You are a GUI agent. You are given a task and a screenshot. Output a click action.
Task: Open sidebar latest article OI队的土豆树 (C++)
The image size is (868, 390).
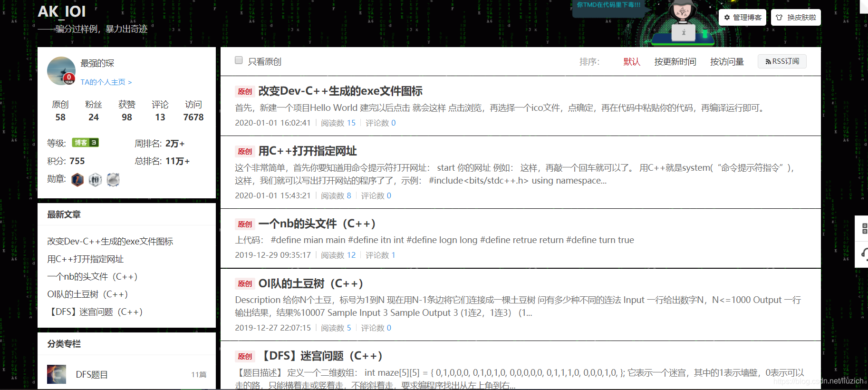point(88,294)
